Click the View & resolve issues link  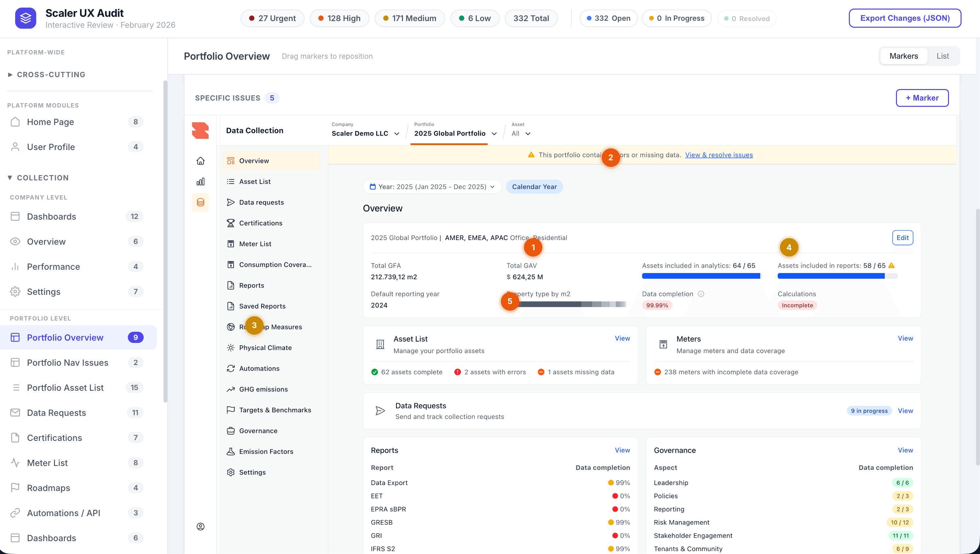click(x=719, y=155)
